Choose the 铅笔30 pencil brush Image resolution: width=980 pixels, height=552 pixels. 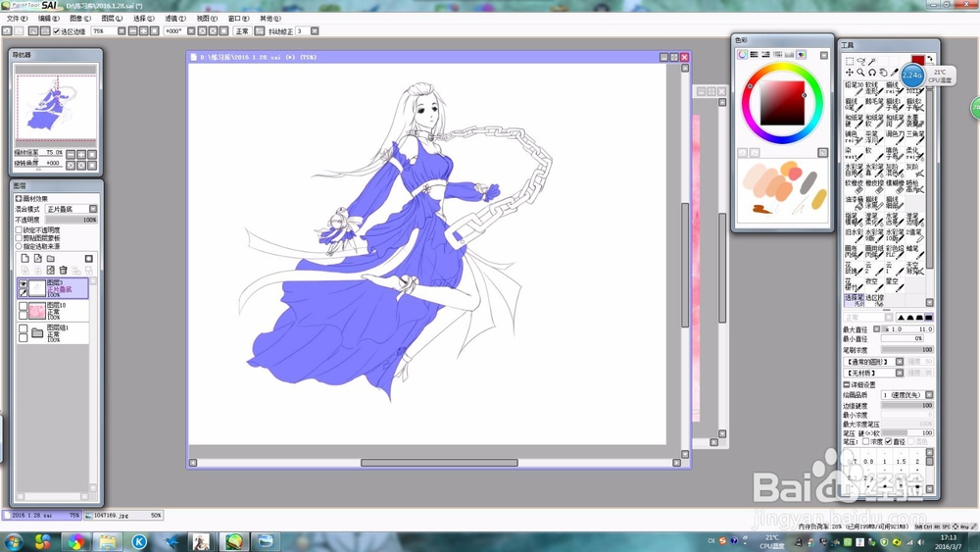[854, 89]
